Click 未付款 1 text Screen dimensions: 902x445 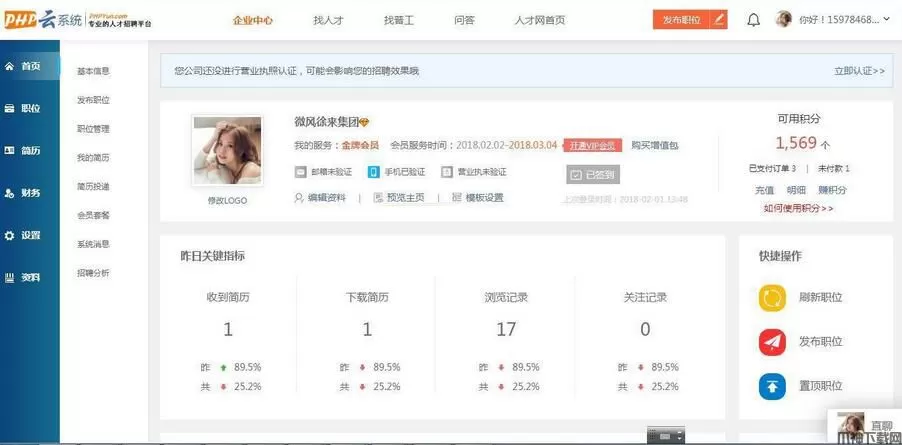point(834,168)
